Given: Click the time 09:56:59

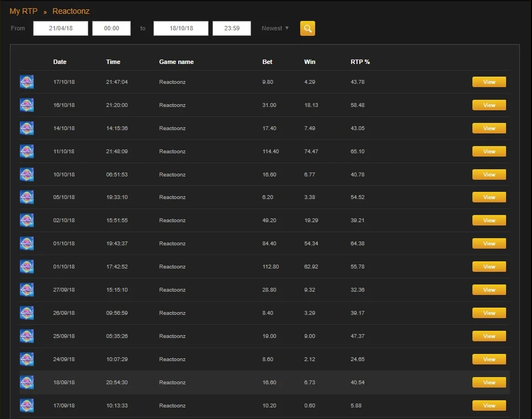Looking at the screenshot, I should click(116, 313).
